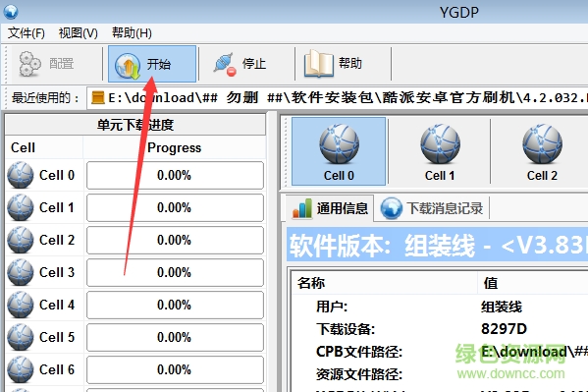This screenshot has width=588, height=392.
Task: Open the 帮助 book toolbar button
Action: click(x=334, y=64)
